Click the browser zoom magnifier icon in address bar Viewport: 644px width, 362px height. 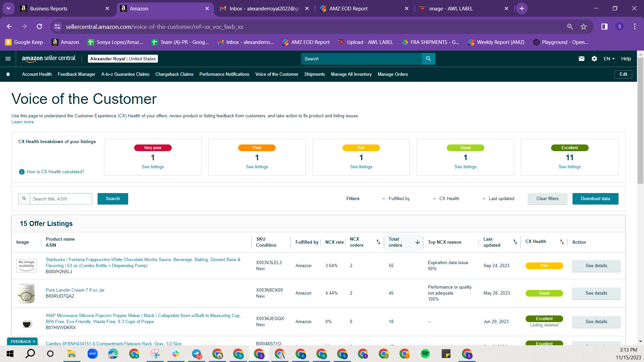point(570,26)
